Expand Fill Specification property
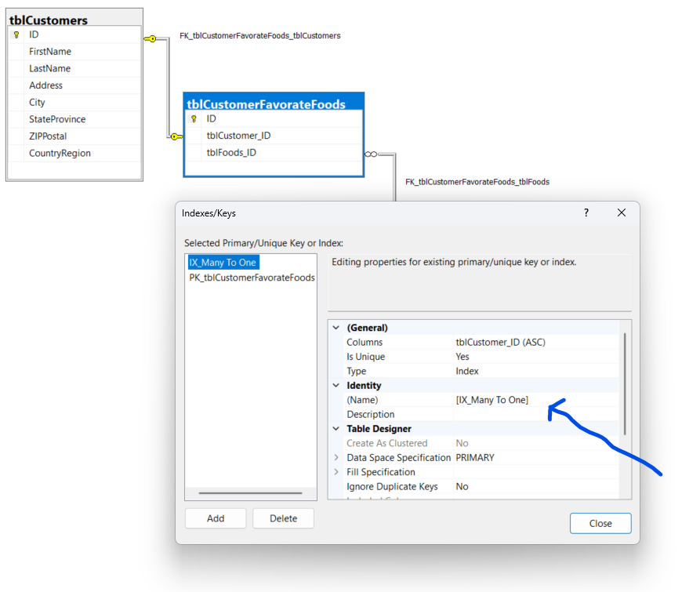The width and height of the screenshot is (700, 592). 336,472
